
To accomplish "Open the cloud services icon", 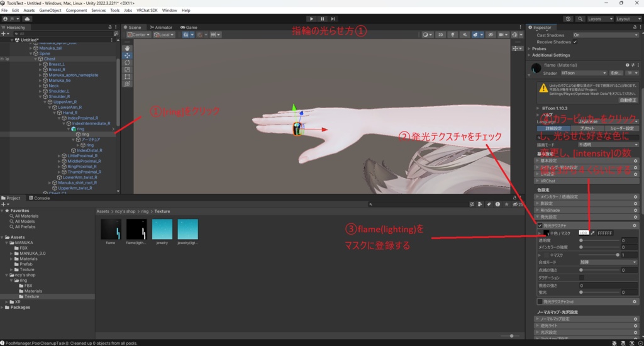I will click(27, 19).
